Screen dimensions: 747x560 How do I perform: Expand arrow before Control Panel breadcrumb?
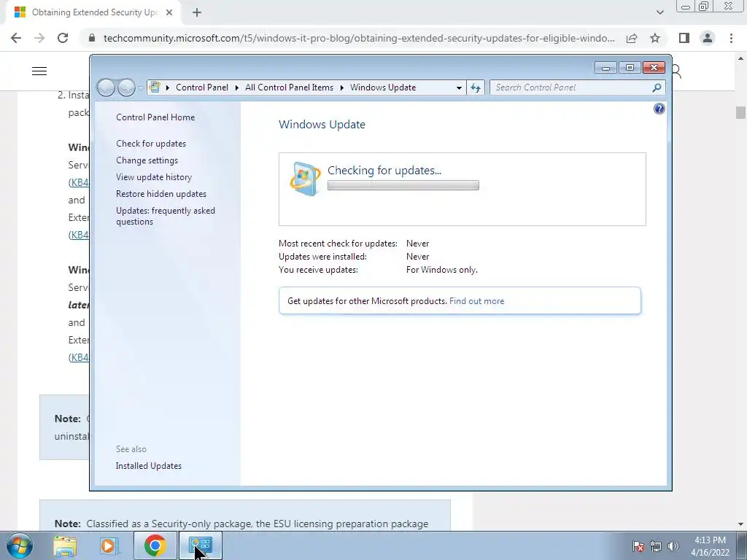point(168,87)
